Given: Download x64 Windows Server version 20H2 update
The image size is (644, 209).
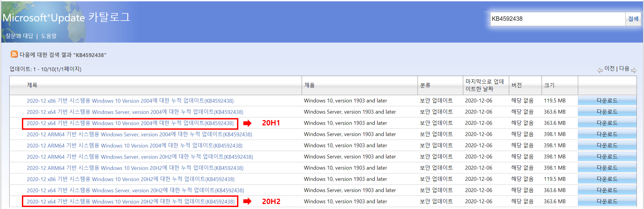Looking at the screenshot, I should [607, 190].
